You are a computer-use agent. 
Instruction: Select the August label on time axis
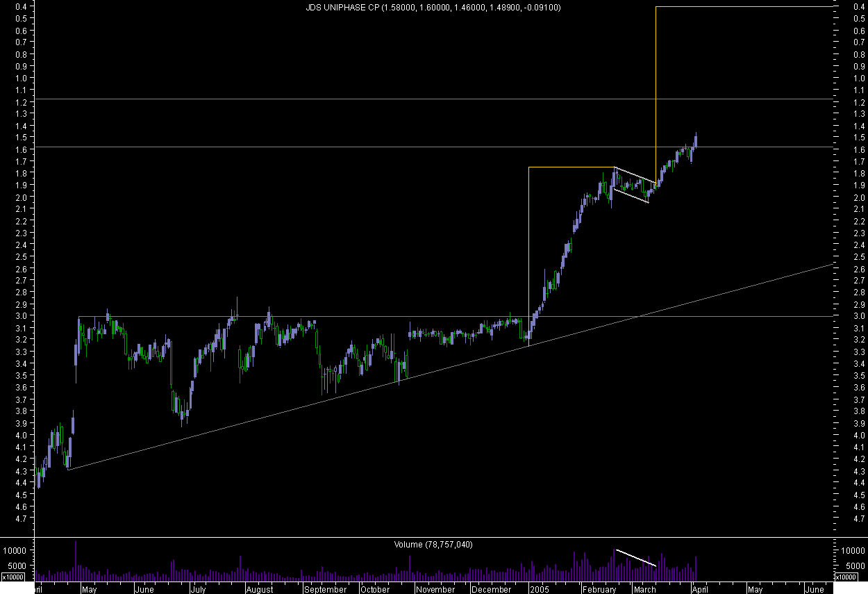pos(259,589)
